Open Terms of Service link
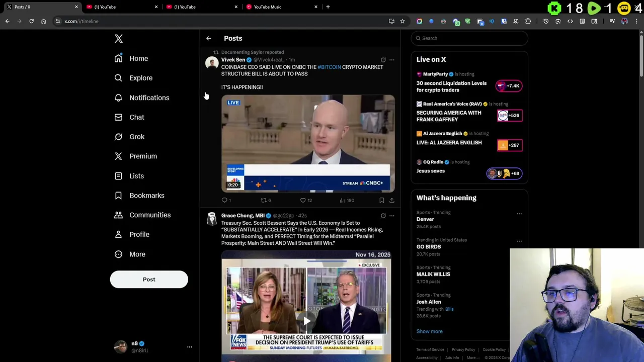Image resolution: width=644 pixels, height=362 pixels. pos(430,349)
